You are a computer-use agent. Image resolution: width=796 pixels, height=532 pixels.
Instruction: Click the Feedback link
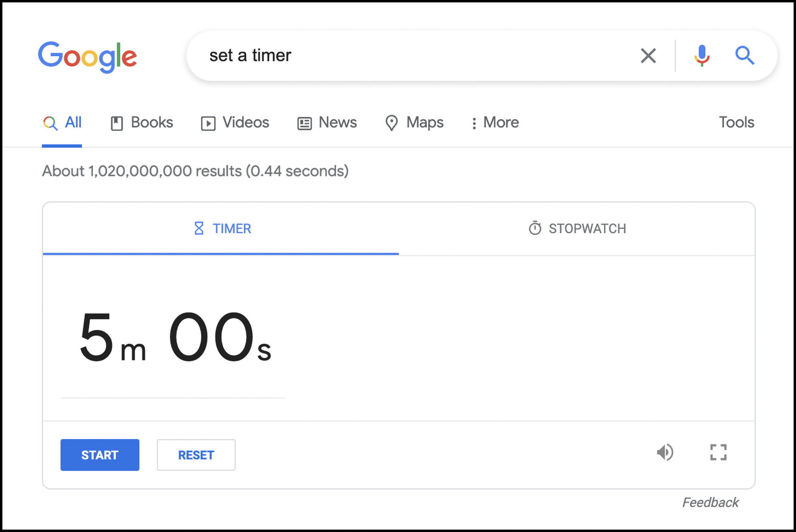click(710, 502)
